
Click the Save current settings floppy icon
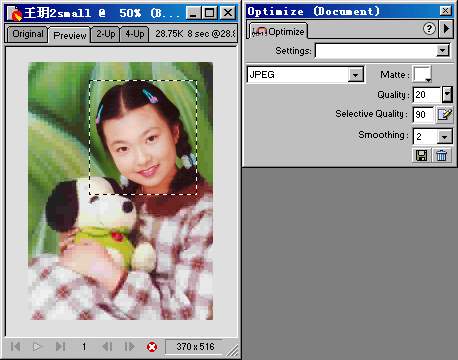(x=422, y=155)
